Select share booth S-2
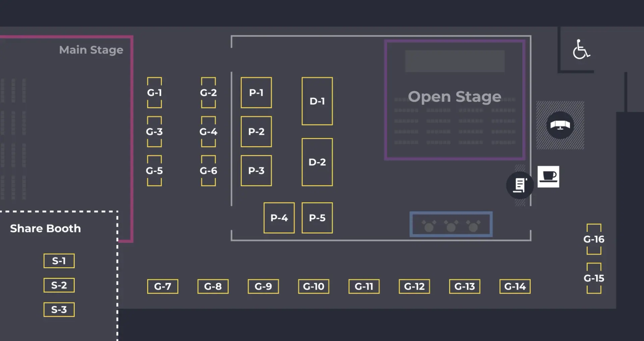Viewport: 644px width, 341px height. 59,285
